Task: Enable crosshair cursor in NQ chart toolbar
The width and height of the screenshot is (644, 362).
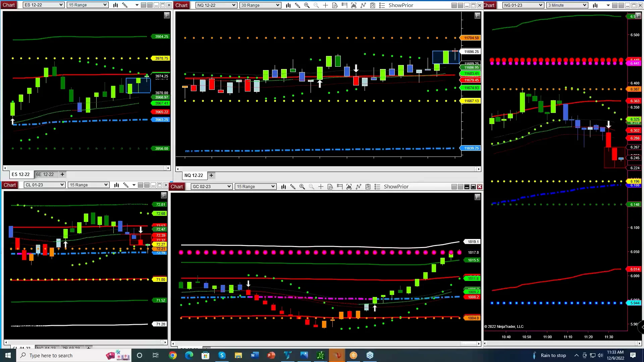Action: 325,5
